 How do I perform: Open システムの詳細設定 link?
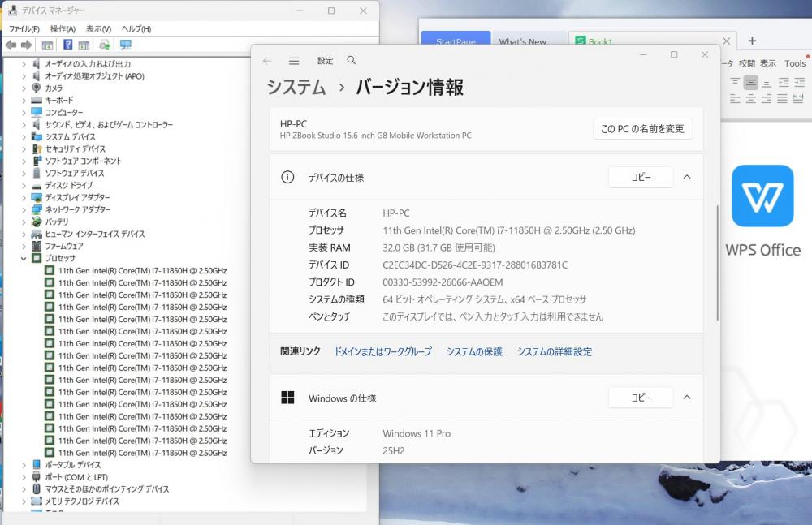click(555, 351)
